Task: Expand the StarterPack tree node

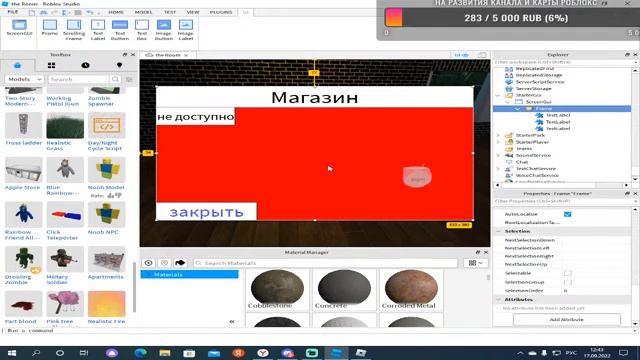Action: pyautogui.click(x=498, y=135)
